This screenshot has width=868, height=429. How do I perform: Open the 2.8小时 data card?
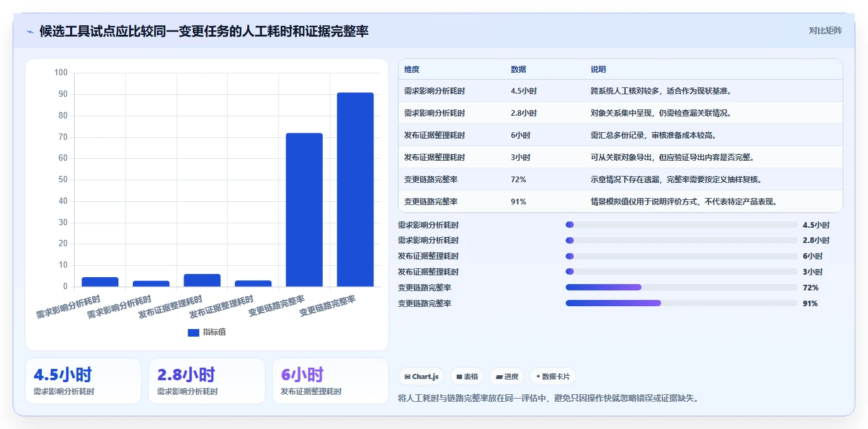point(207,381)
